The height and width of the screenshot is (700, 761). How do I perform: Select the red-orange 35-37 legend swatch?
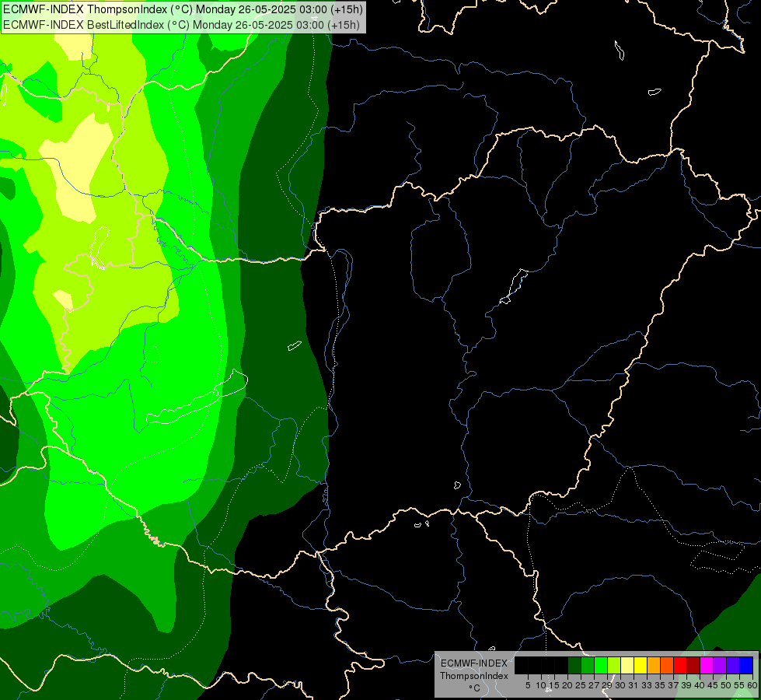pyautogui.click(x=667, y=665)
